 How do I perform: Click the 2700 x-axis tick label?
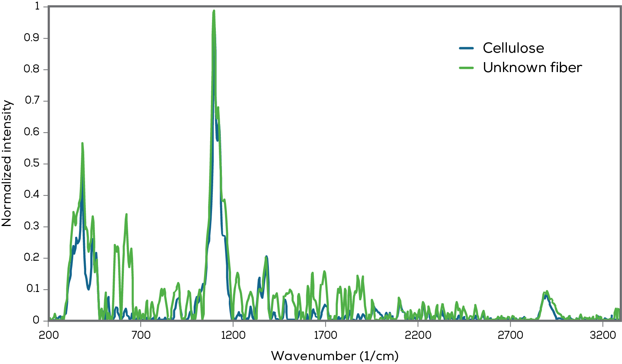(510, 335)
